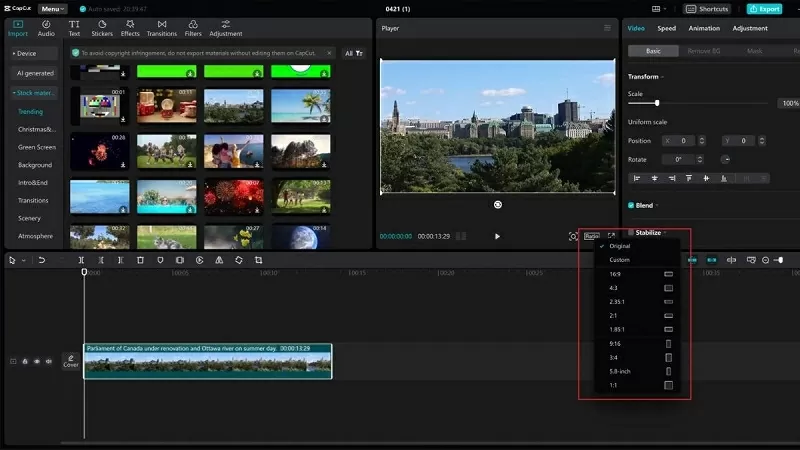Select the crop tool in timeline toolbar
The height and width of the screenshot is (450, 800).
coord(258,260)
